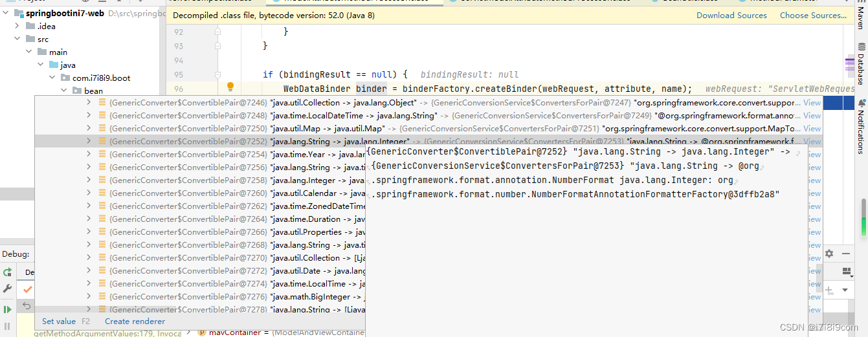The height and width of the screenshot is (337, 868).
Task: Select ConvertiblePair@7258 java.lang.Integer row
Action: (x=200, y=180)
